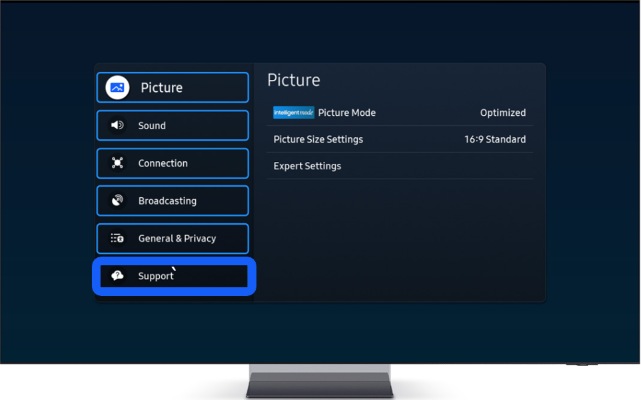
Task: Click the General & Privacy list icon
Action: click(x=117, y=239)
